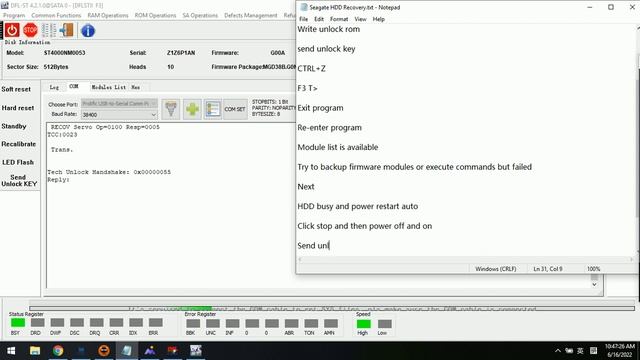
Task: Open the Defects Management menu
Action: (251, 16)
